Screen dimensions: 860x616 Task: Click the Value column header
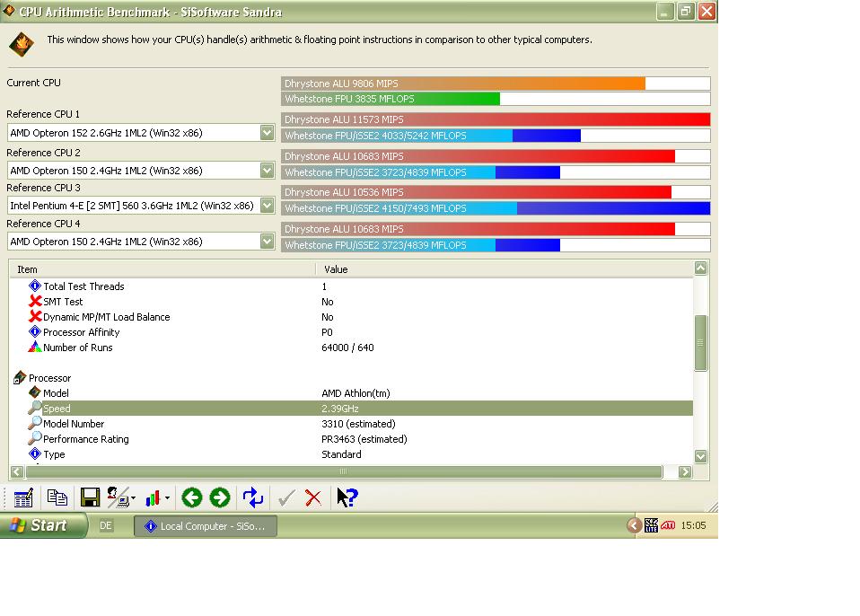[x=505, y=269]
